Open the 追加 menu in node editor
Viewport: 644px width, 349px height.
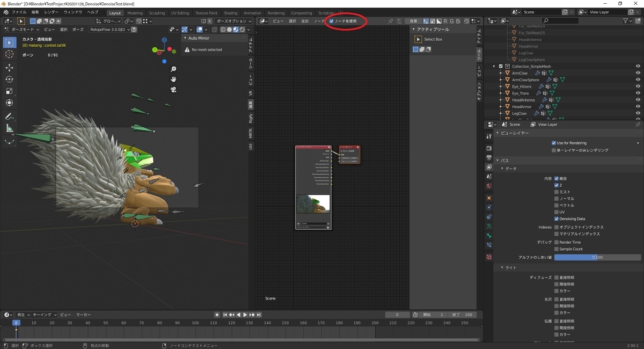click(x=305, y=21)
